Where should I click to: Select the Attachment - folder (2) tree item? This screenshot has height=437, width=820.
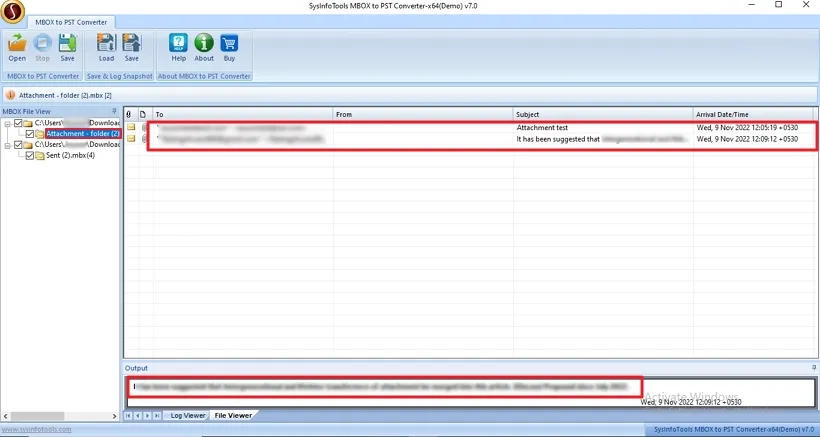pos(83,134)
